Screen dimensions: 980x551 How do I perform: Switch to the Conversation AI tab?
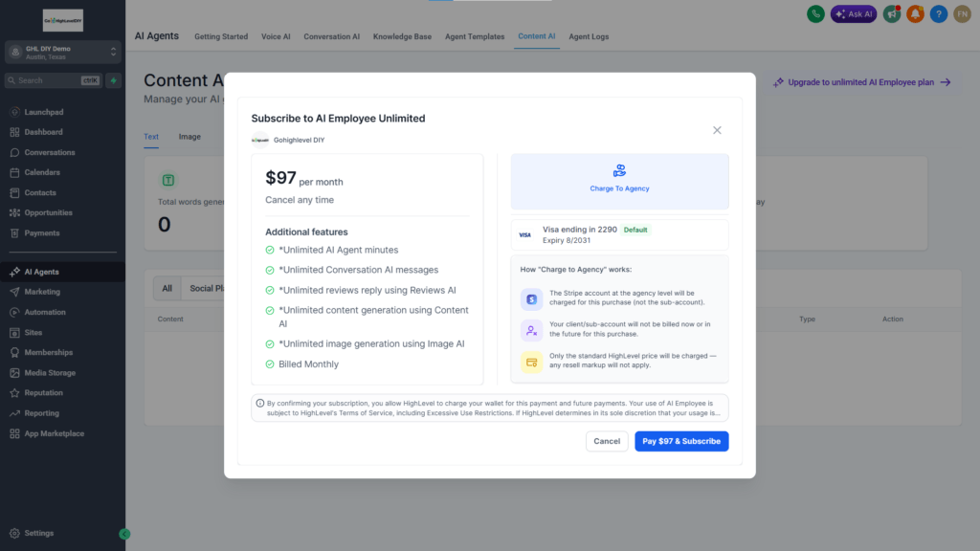tap(331, 36)
